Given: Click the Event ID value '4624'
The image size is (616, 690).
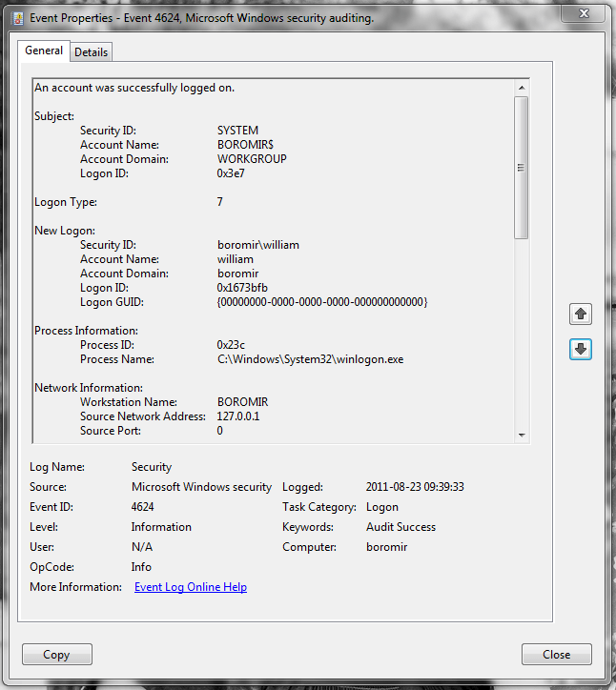Looking at the screenshot, I should (143, 507).
